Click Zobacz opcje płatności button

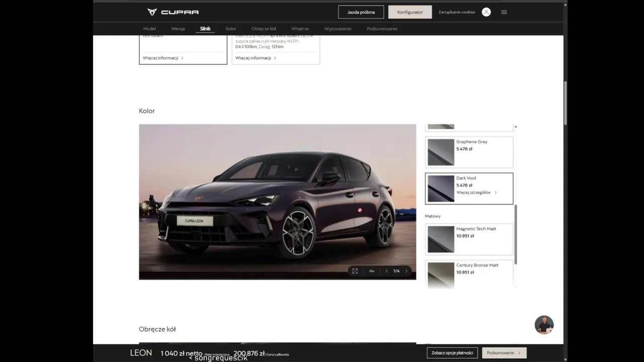pos(452,353)
